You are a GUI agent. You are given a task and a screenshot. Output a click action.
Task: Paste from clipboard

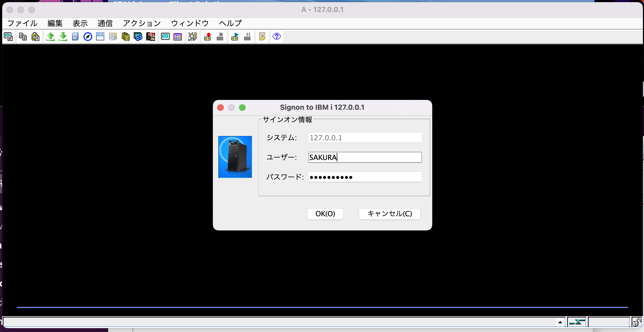pos(35,36)
